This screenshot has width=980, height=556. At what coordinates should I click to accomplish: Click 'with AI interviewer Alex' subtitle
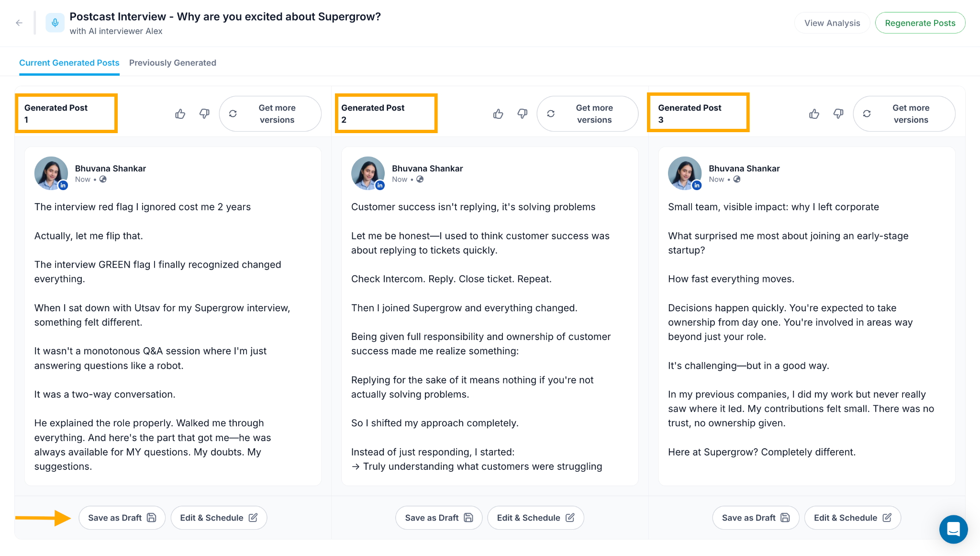[x=116, y=31]
